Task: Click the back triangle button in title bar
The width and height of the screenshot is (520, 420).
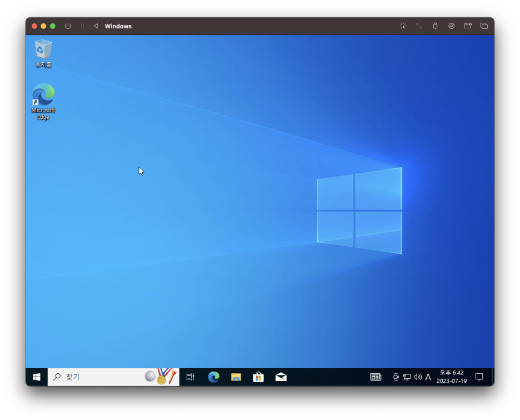Action: 96,26
